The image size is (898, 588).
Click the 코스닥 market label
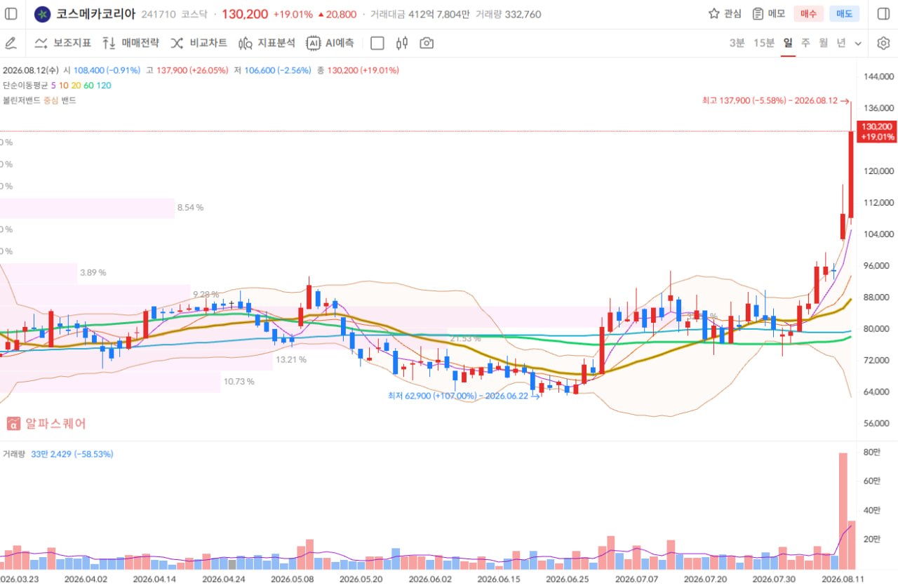pos(194,14)
